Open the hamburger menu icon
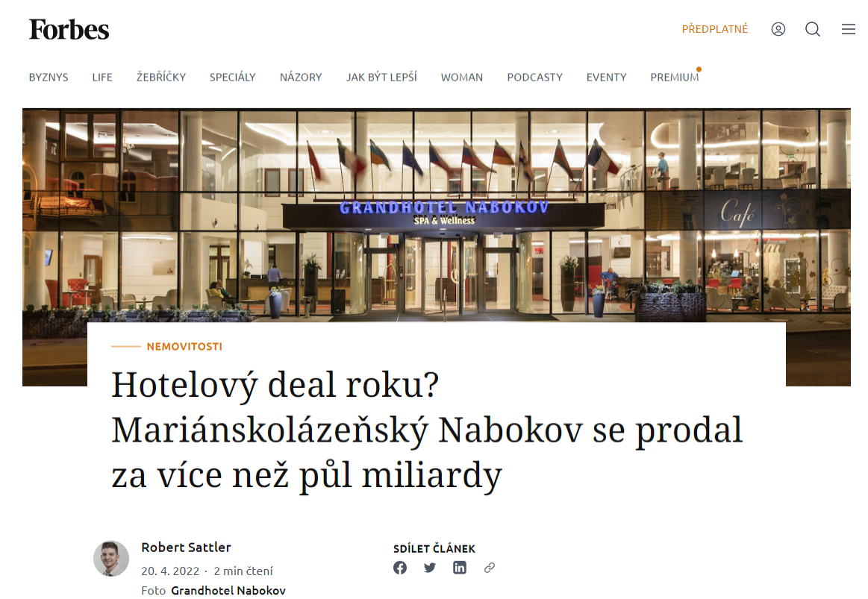 tap(848, 29)
